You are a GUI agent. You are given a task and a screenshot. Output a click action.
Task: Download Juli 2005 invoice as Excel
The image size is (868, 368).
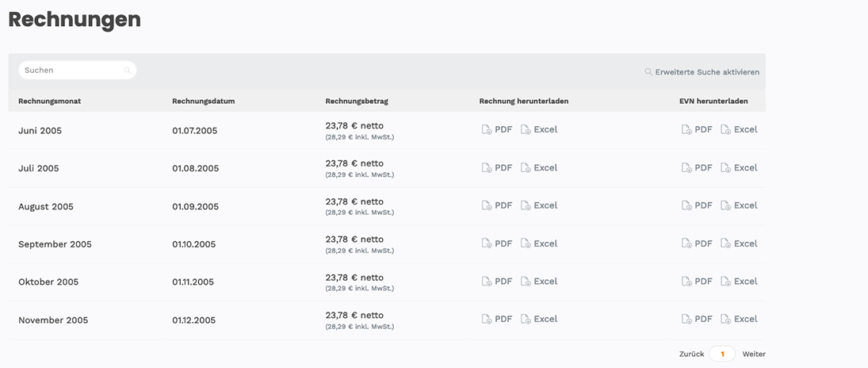(x=539, y=167)
